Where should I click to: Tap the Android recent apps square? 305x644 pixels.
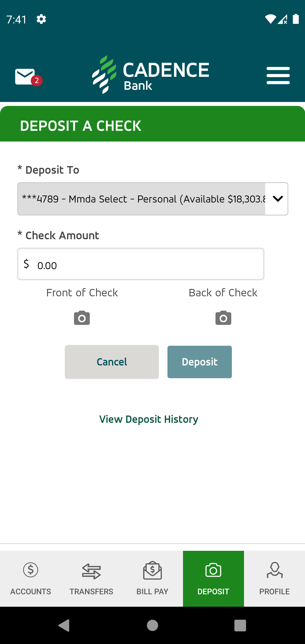[x=240, y=625]
